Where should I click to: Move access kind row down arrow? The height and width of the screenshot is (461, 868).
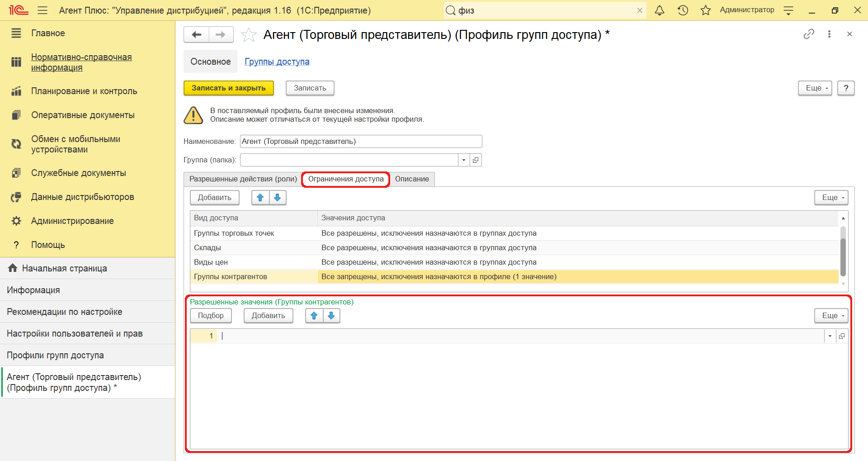pos(278,197)
